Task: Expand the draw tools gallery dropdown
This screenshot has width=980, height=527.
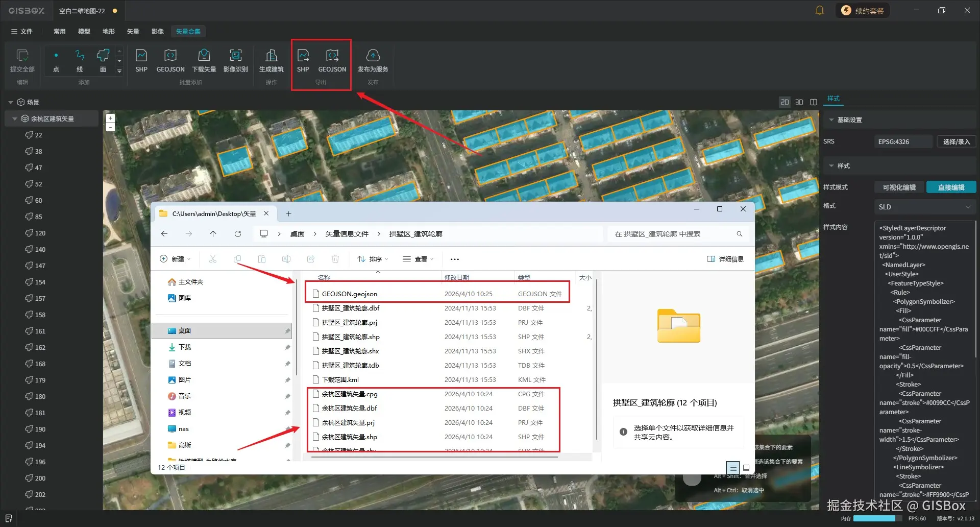Action: pyautogui.click(x=119, y=71)
